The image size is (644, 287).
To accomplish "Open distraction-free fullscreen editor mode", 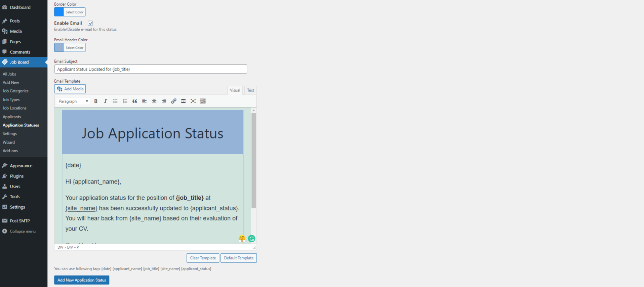I will tap(193, 101).
